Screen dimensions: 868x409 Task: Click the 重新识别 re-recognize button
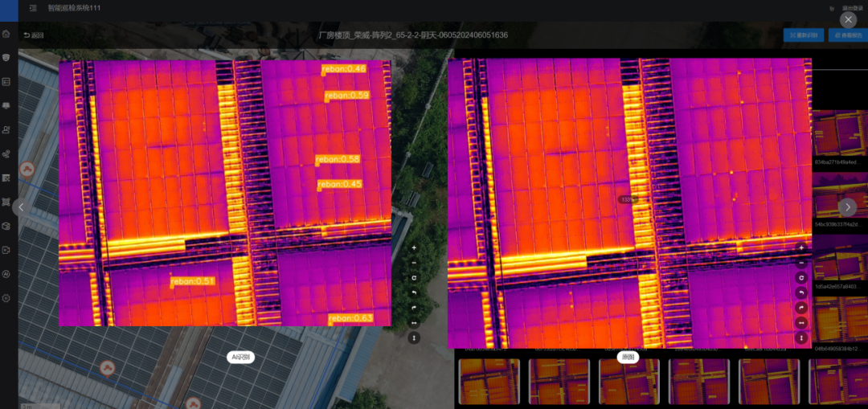pos(803,35)
